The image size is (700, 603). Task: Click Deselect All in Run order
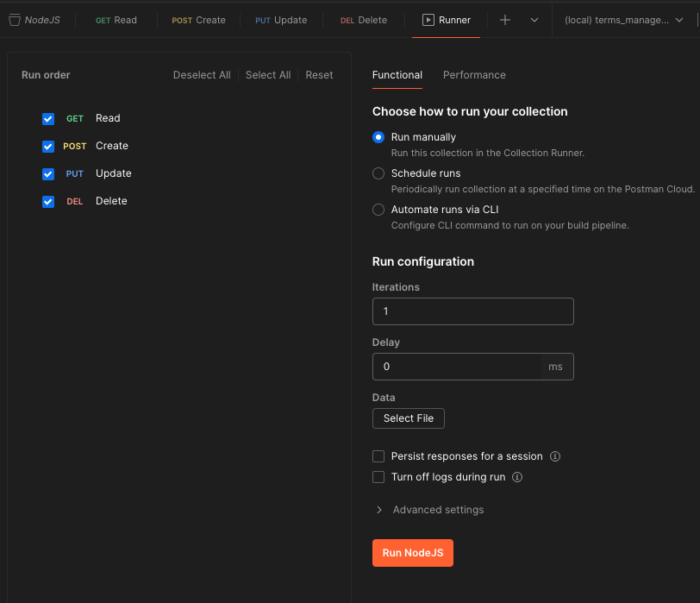(x=202, y=75)
